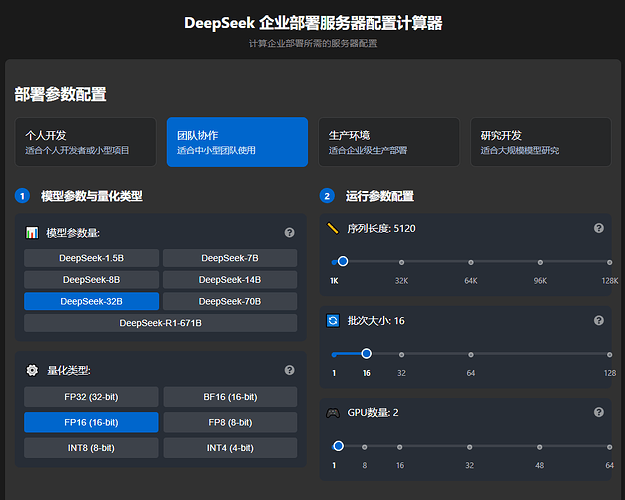Click the 序列长度: 5120 value label
625x500 pixels.
pos(381,228)
